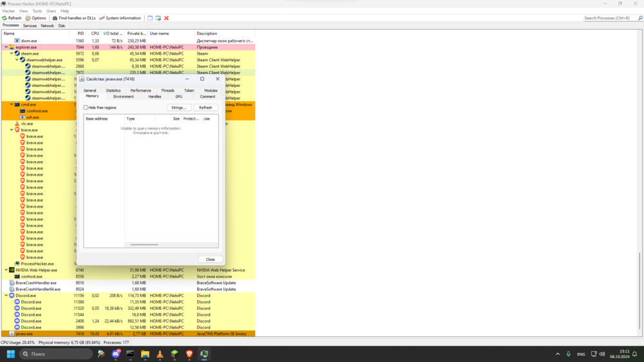Click the Refresh toolbar icon in Process Hacker

click(5, 18)
